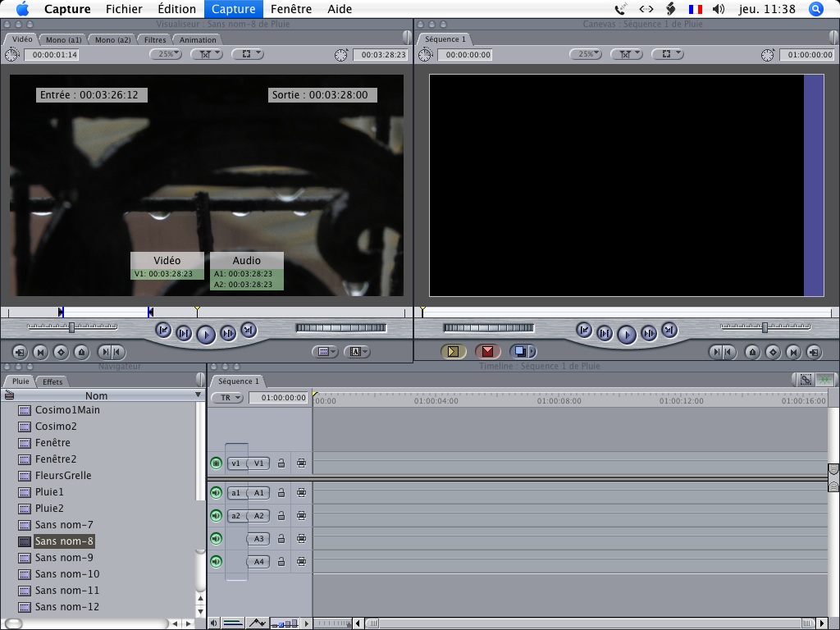The width and height of the screenshot is (840, 630).
Task: Click the red overwrite edit button
Action: [x=487, y=352]
